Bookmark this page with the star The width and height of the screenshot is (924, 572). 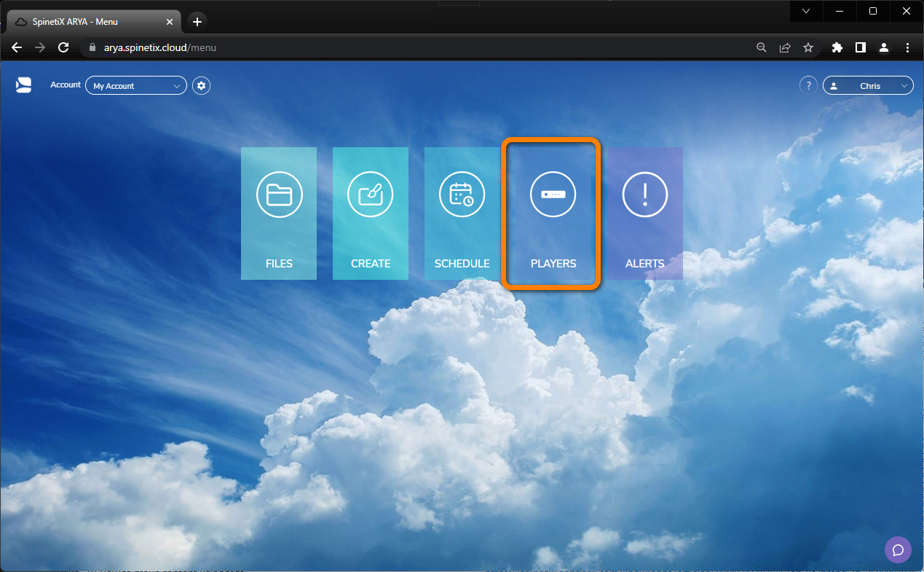point(808,47)
